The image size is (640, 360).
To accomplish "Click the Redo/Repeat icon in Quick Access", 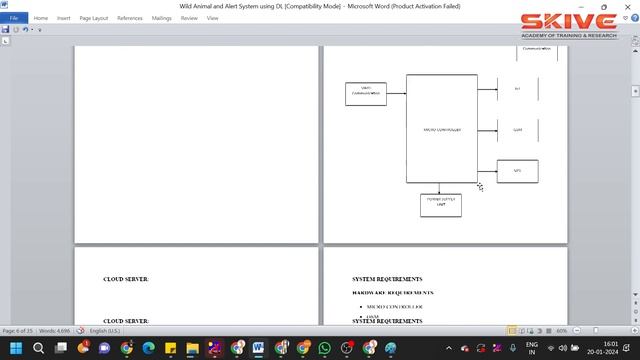I will pyautogui.click(x=16, y=29).
